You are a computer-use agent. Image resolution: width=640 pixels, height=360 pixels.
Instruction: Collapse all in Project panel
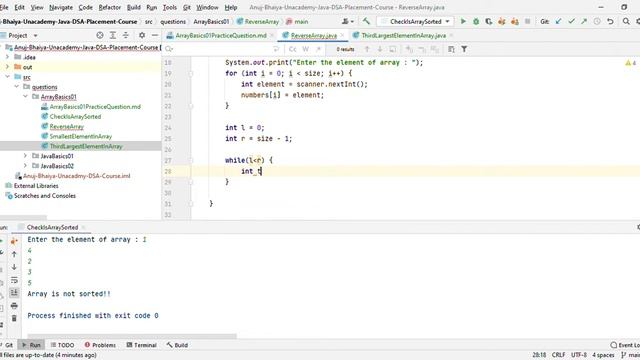pos(126,36)
